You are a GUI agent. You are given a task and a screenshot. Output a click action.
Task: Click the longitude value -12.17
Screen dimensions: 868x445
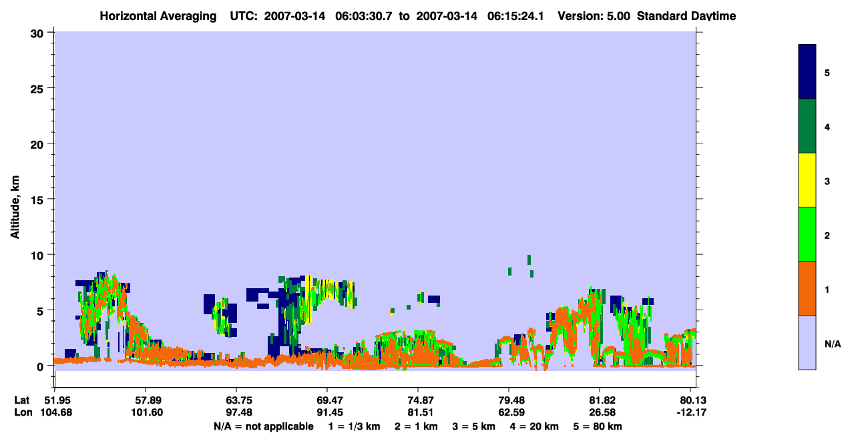point(692,412)
